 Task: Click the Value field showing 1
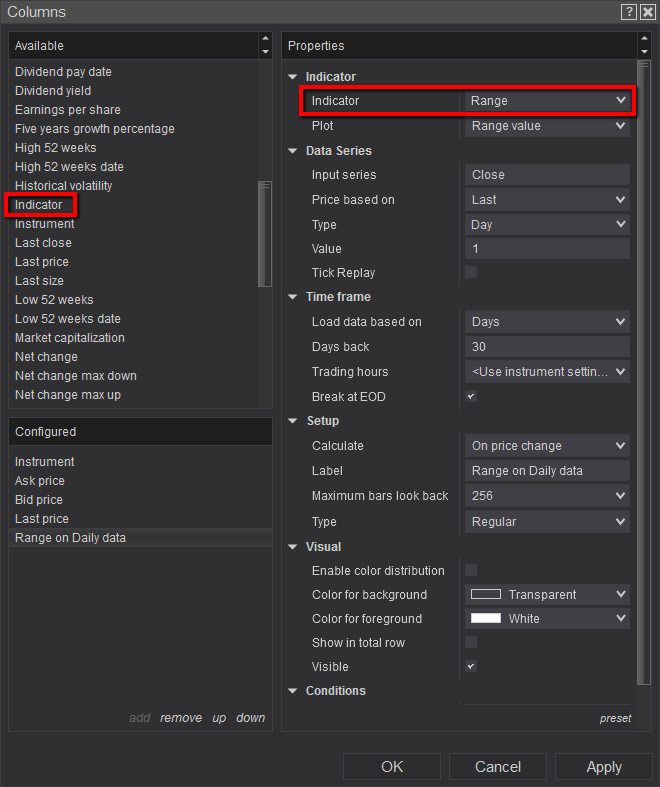547,248
